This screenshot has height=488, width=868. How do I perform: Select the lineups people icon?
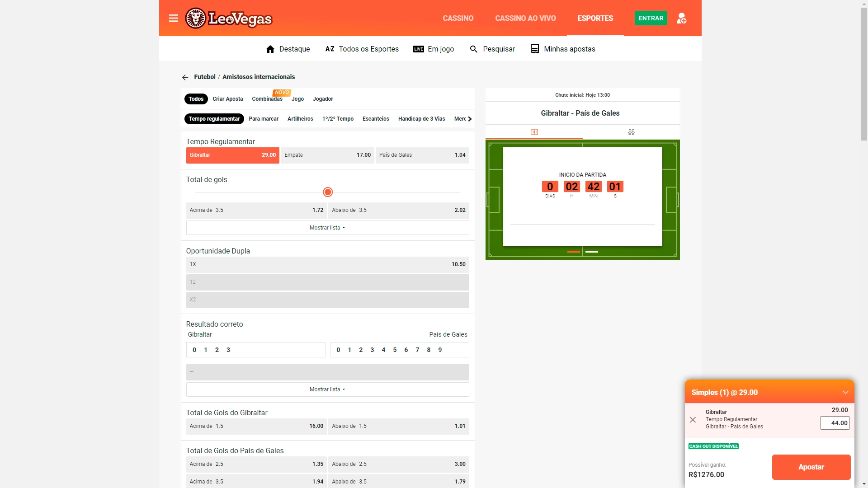coord(632,132)
